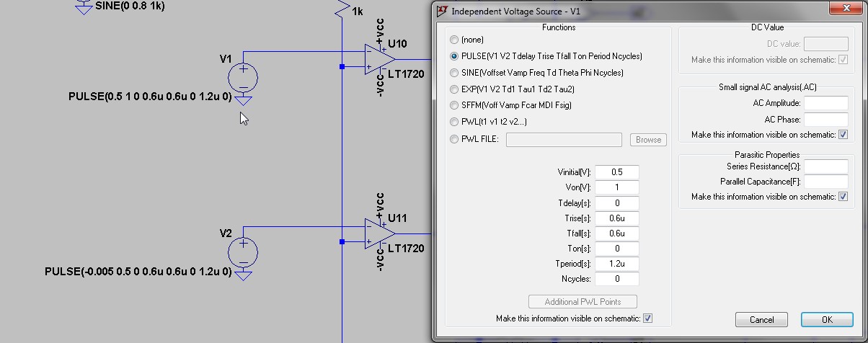The width and height of the screenshot is (868, 343).
Task: Select the (none) function radio button
Action: pos(453,40)
